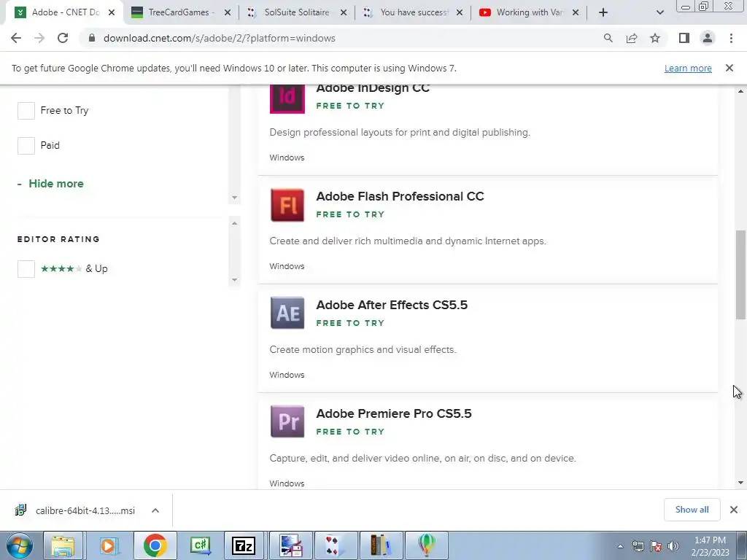747x560 pixels.
Task: Click the Adobe InDesign CC icon
Action: pyautogui.click(x=287, y=98)
